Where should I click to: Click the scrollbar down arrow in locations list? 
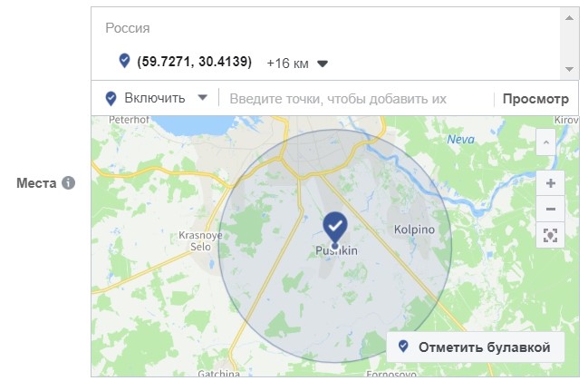569,69
